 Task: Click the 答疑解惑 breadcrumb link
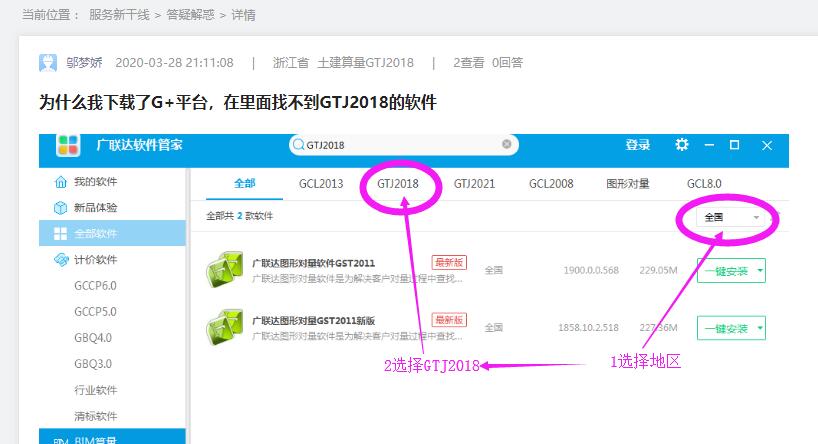pyautogui.click(x=190, y=15)
